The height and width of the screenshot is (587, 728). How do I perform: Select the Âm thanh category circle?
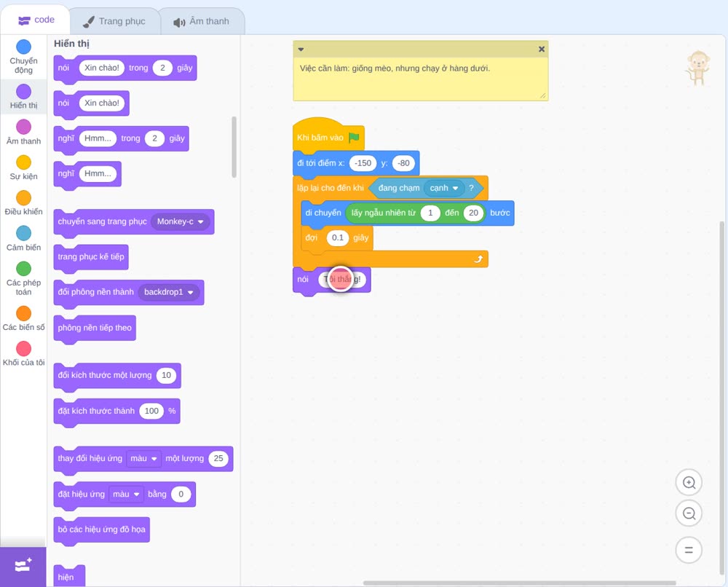[x=24, y=127]
